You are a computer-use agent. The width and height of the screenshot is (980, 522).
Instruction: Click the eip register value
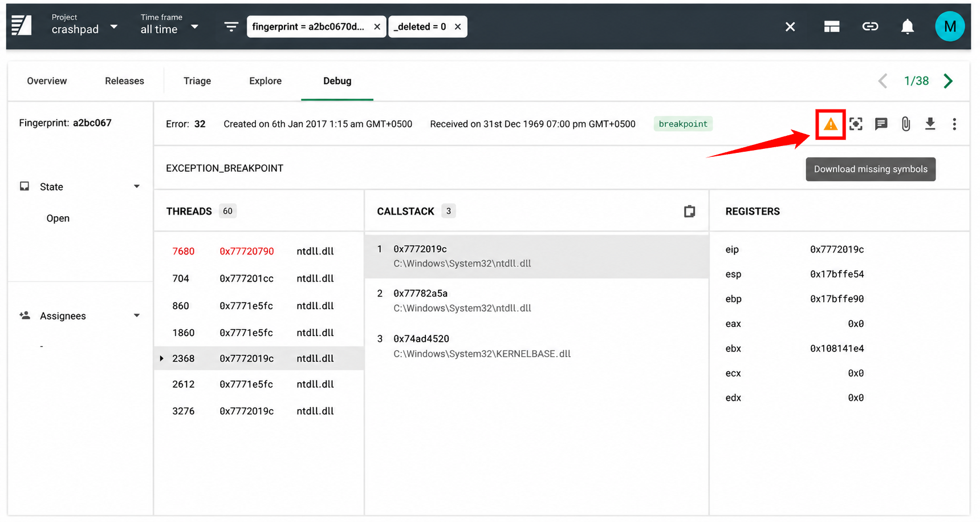click(837, 249)
